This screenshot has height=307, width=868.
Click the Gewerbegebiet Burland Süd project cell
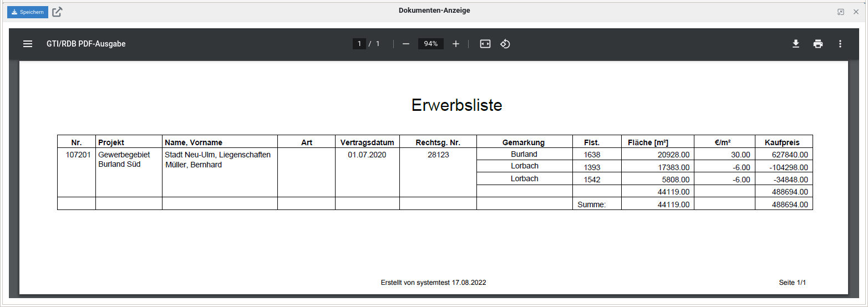click(124, 160)
